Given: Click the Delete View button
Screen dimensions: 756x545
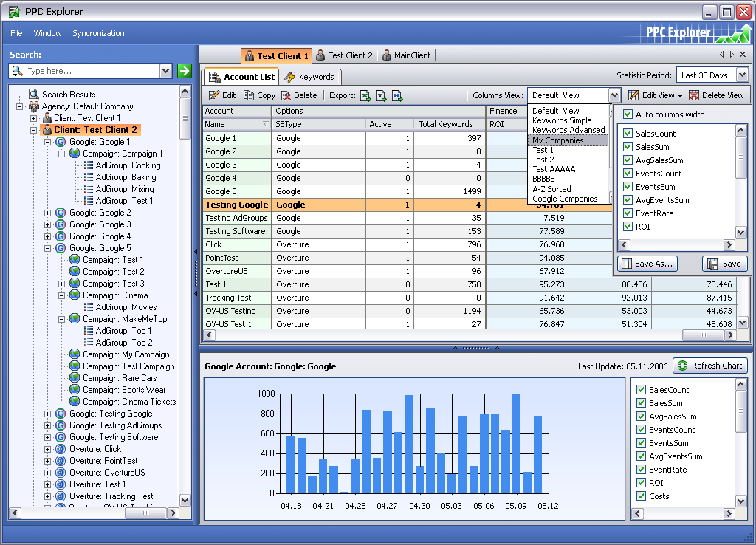Looking at the screenshot, I should point(716,95).
